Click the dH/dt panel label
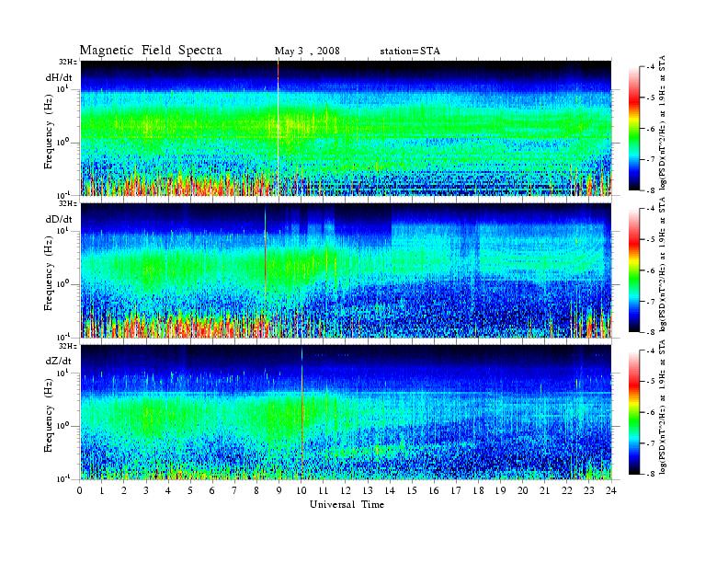The image size is (728, 563). click(x=59, y=77)
